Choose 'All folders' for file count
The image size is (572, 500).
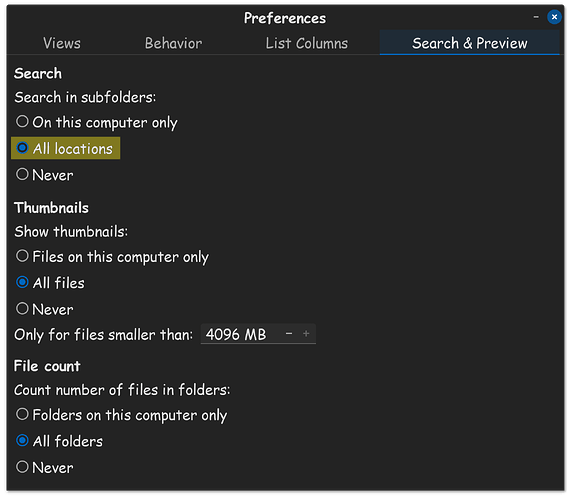(x=59, y=441)
